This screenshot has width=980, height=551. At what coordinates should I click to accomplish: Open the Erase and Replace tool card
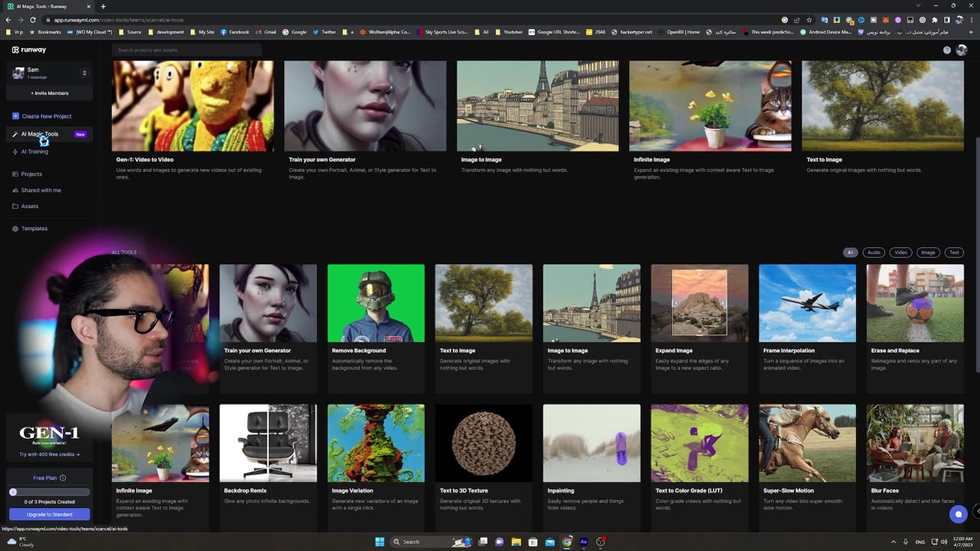coord(915,328)
